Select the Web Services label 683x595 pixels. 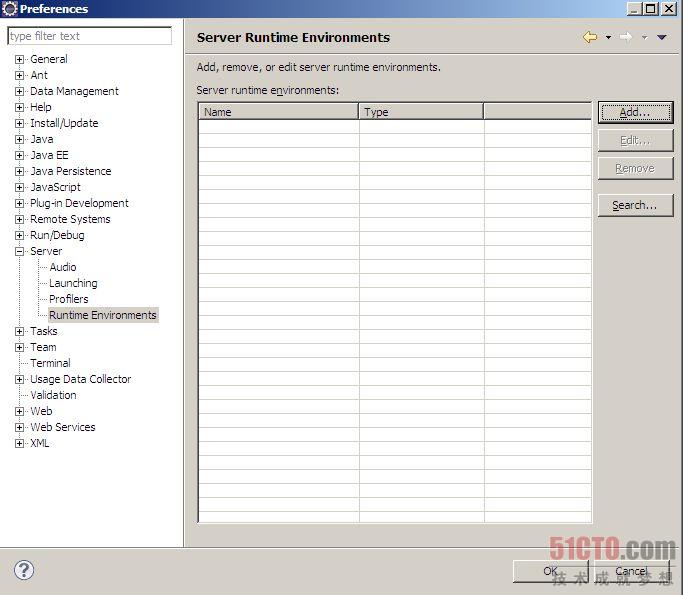[x=63, y=427]
